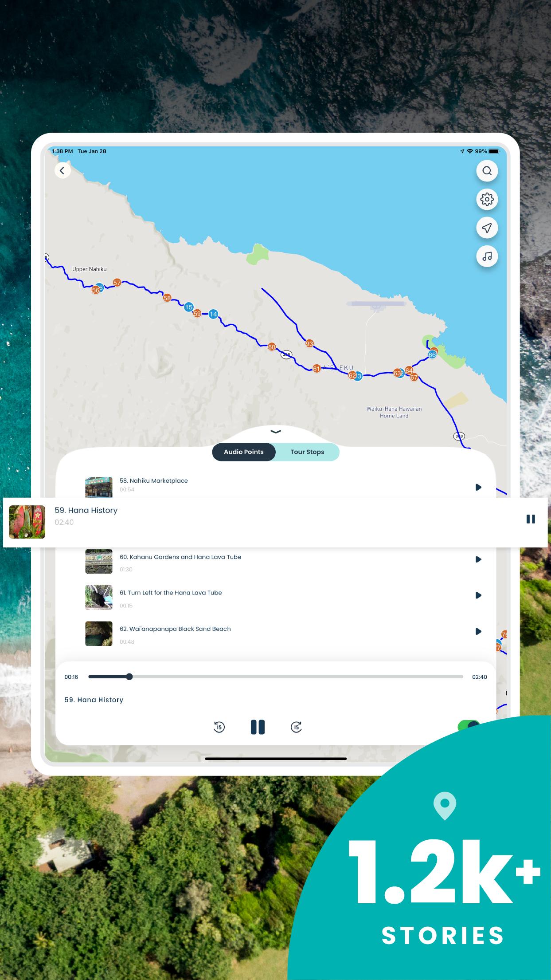
Task: Click '62. Wai'anapanapa Black Sand Beach' title
Action: [x=175, y=629]
